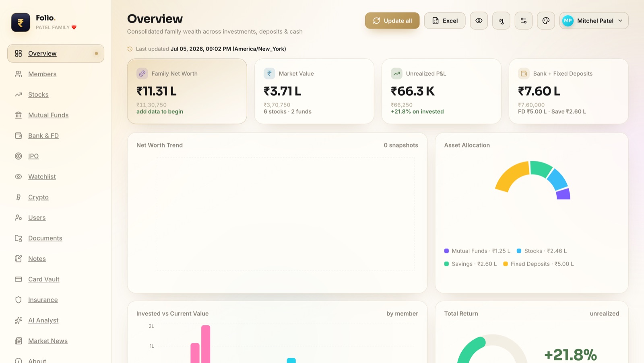Click the Market Value ₹3.71 L figure

(282, 91)
